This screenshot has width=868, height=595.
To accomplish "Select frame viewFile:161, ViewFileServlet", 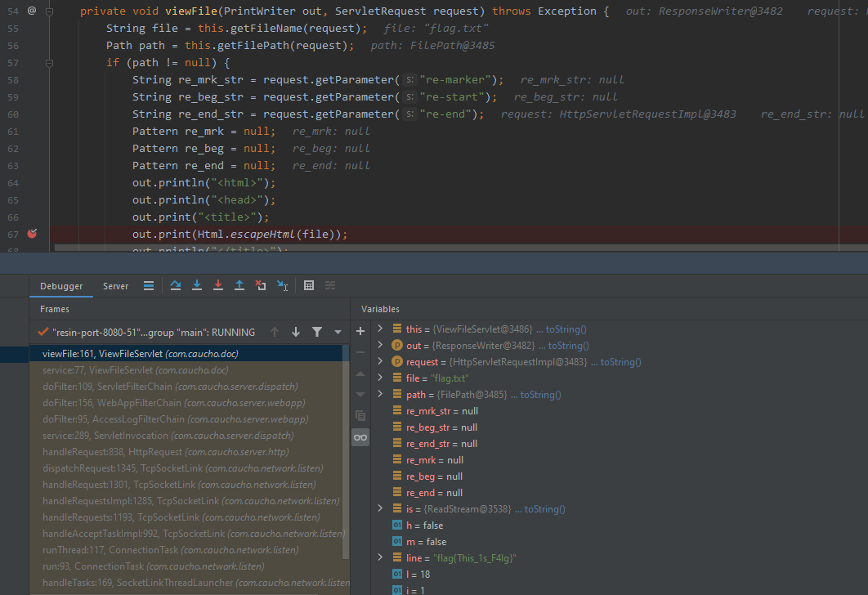I will [x=186, y=354].
